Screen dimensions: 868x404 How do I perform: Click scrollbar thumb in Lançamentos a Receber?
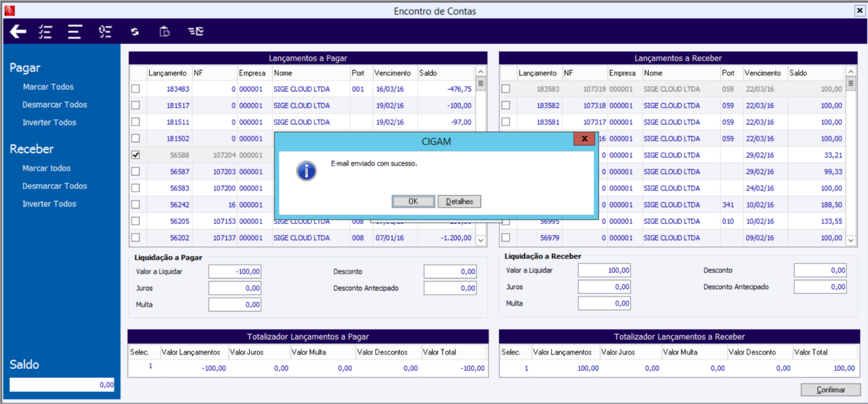(x=851, y=83)
